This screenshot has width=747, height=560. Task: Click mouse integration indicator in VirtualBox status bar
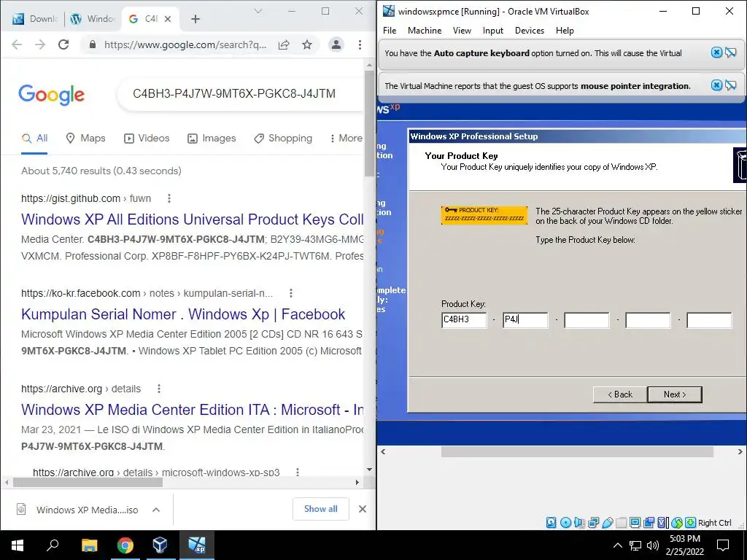[x=677, y=522]
